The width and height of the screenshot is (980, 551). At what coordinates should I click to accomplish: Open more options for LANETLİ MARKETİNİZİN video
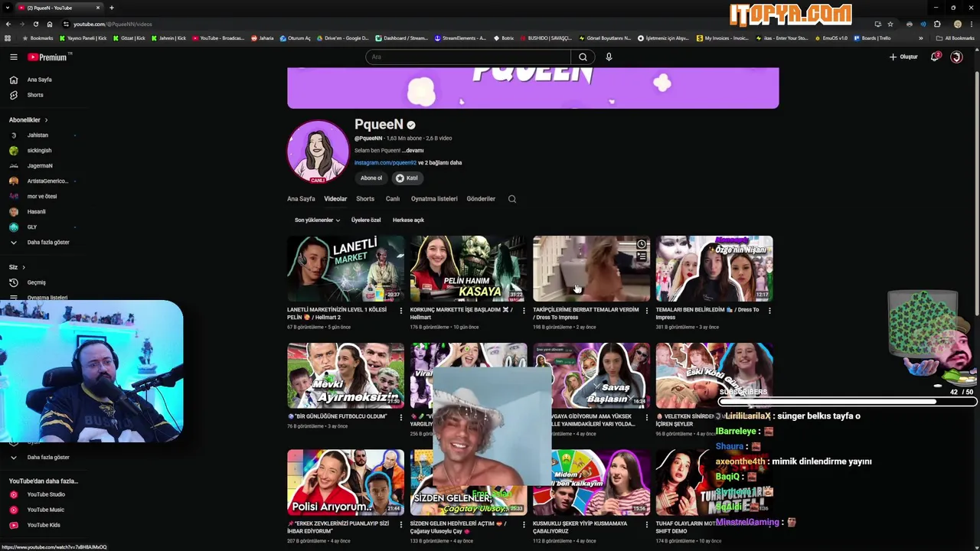[x=400, y=311]
